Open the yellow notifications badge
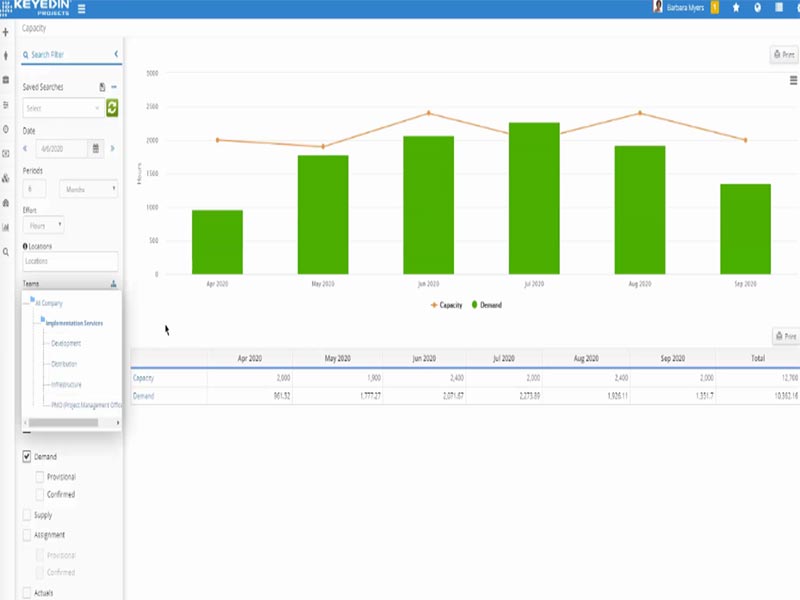Image resolution: width=800 pixels, height=600 pixels. pyautogui.click(x=715, y=8)
